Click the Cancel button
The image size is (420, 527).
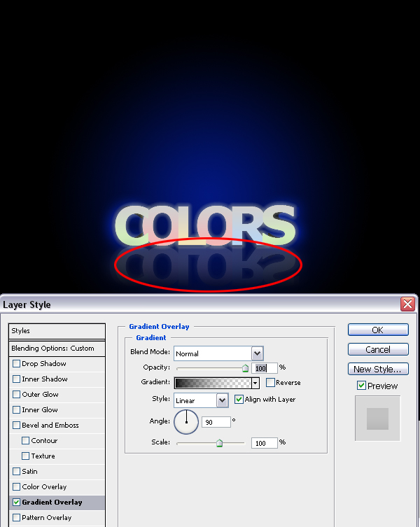pos(378,349)
